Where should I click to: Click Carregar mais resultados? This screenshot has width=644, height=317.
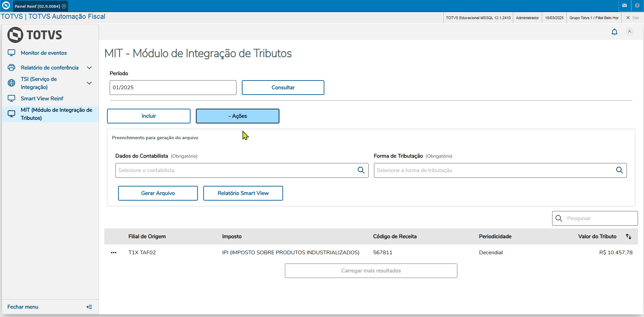pos(371,271)
